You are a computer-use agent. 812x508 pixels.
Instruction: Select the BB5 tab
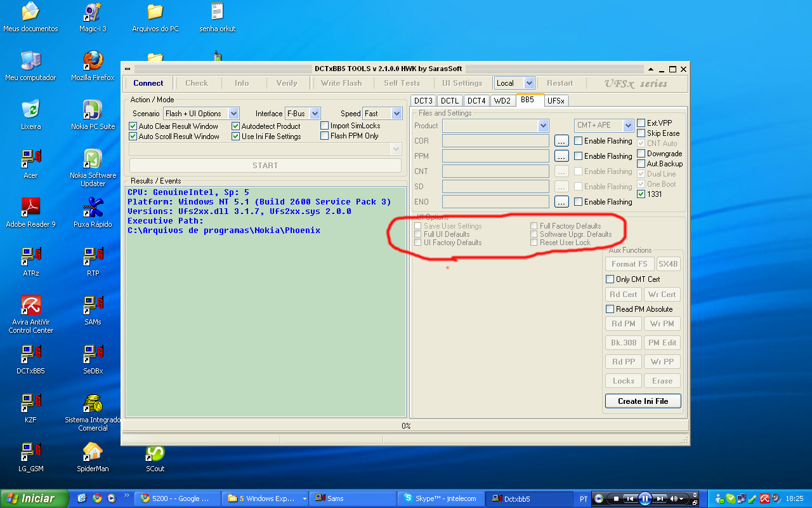[x=530, y=100]
